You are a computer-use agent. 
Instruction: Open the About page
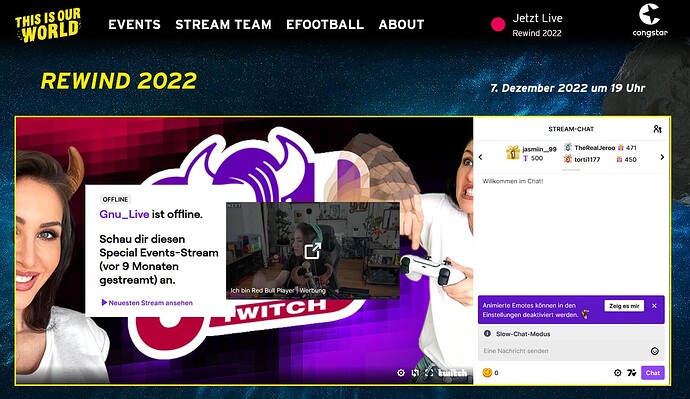tap(401, 25)
